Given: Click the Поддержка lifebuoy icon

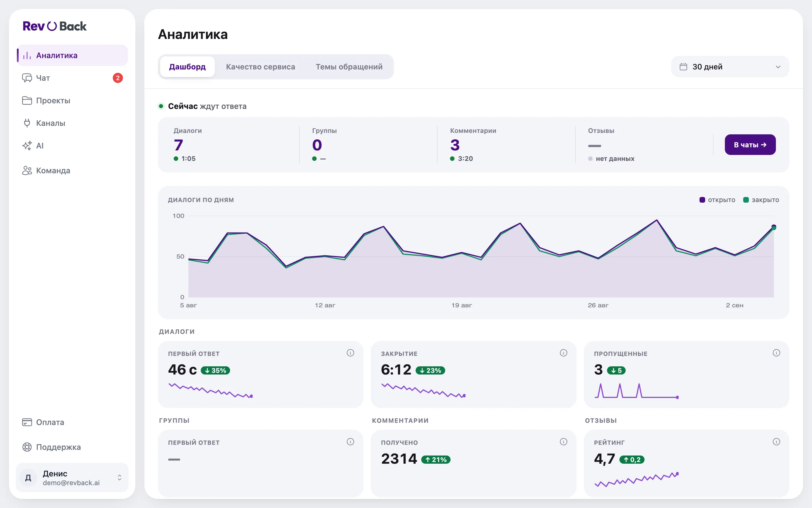Looking at the screenshot, I should tap(27, 447).
